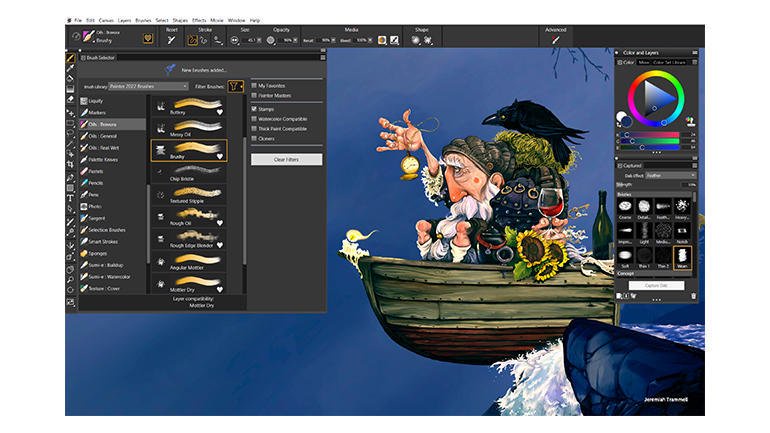
Task: Click the Filter Brushes funnel icon
Action: 234,86
